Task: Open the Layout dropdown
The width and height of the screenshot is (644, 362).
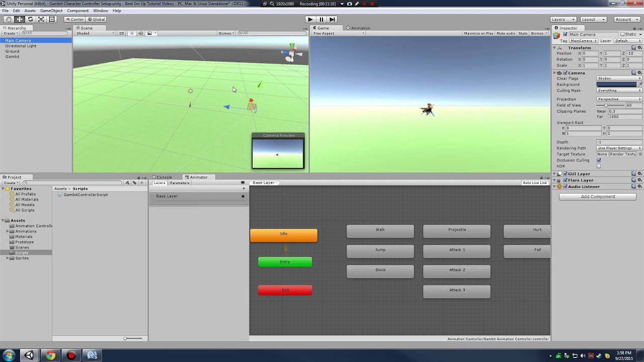Action: tap(594, 19)
